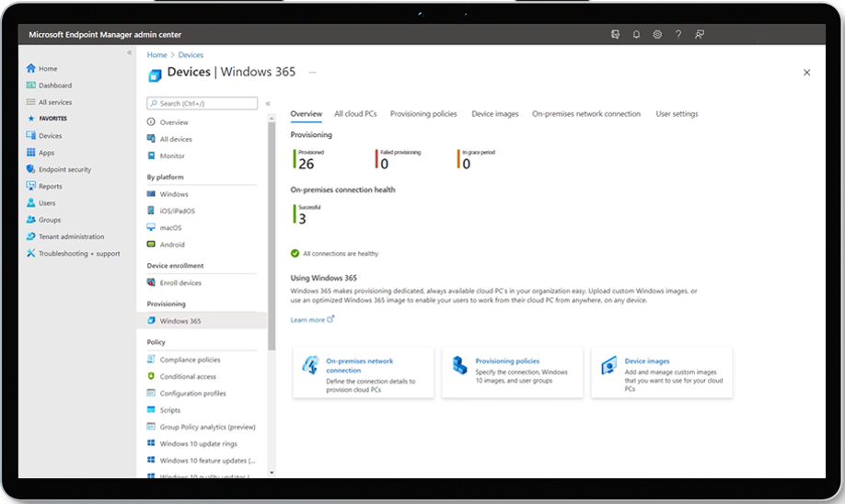This screenshot has height=504, width=845.
Task: Click the Learn more link
Action: pyautogui.click(x=311, y=320)
